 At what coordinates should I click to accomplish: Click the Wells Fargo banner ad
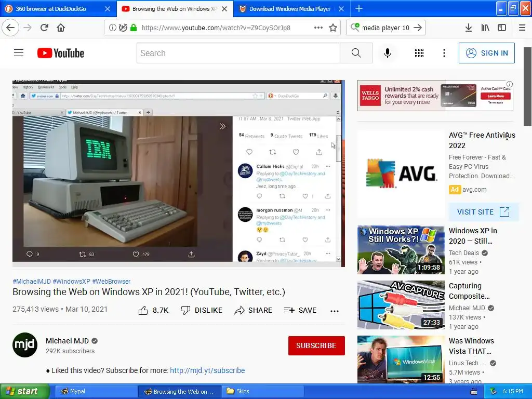pyautogui.click(x=435, y=96)
